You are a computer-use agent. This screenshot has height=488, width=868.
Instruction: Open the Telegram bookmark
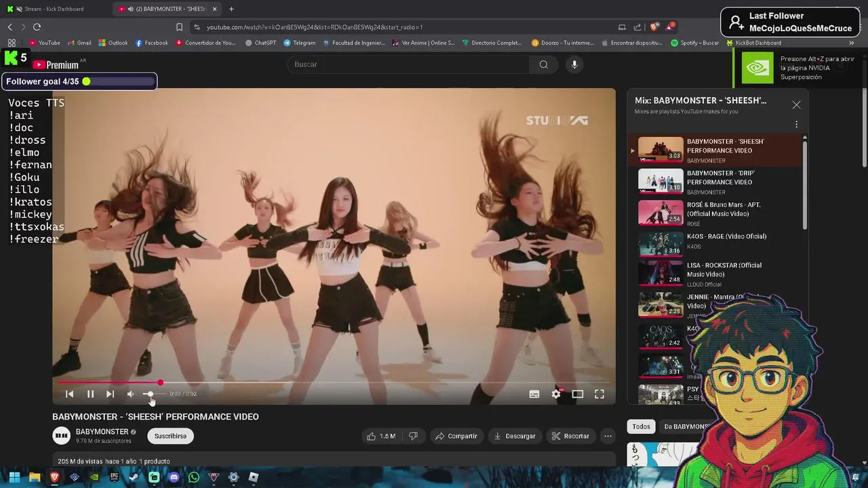299,43
